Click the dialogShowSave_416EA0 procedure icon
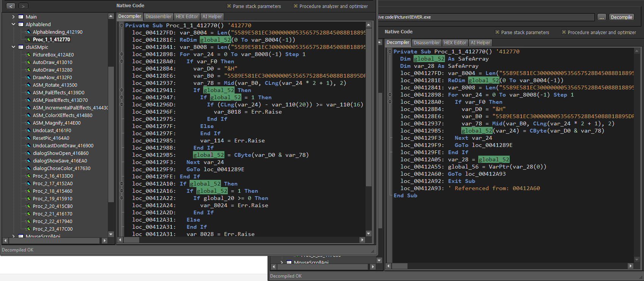This screenshot has height=281, width=644. click(x=28, y=161)
